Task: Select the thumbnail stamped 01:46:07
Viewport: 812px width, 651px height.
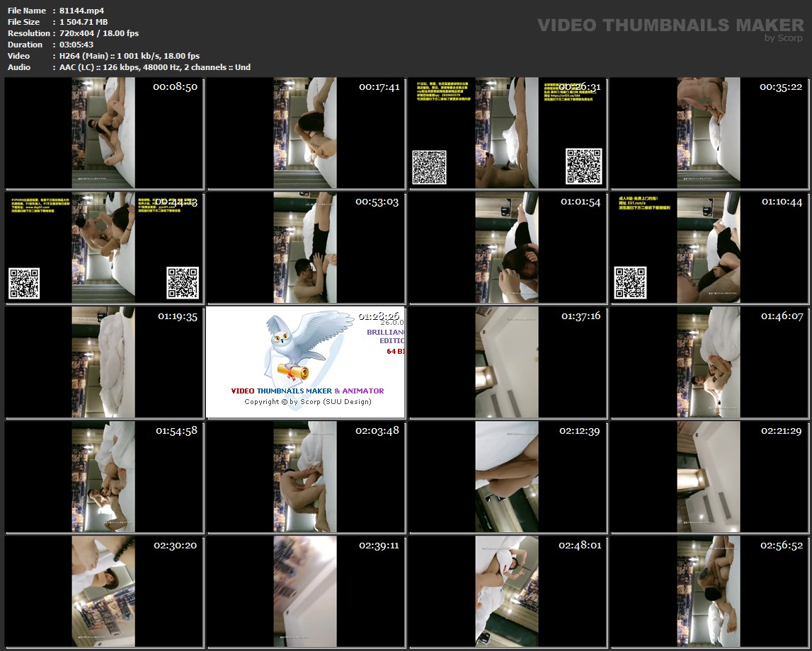Action: (709, 362)
